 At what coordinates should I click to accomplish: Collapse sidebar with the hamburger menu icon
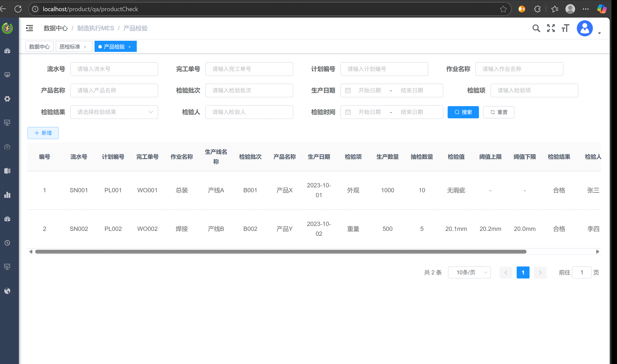(x=29, y=28)
